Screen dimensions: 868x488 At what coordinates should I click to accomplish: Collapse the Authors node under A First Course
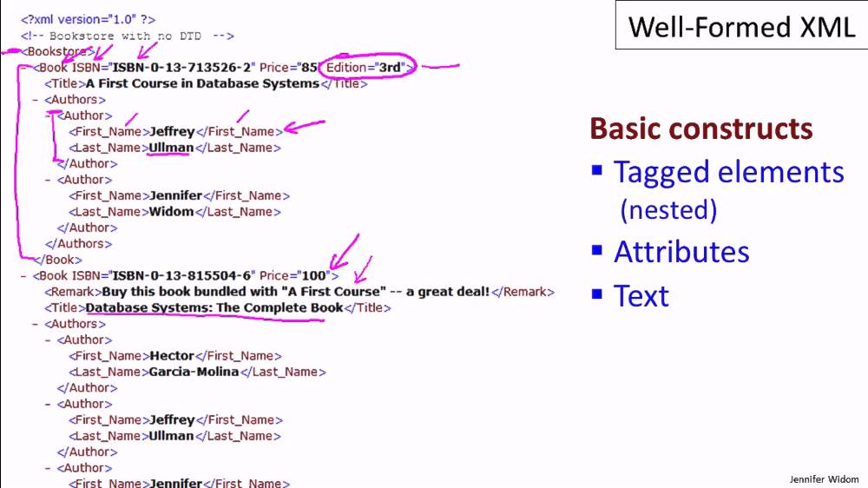(36, 100)
